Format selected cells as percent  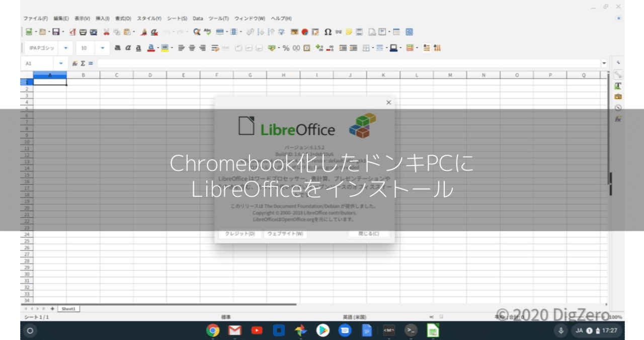pos(285,48)
